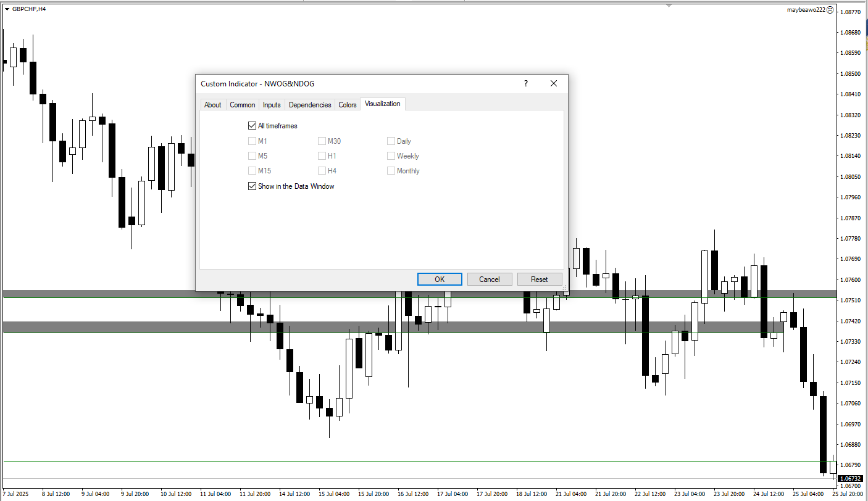This screenshot has width=868, height=501.
Task: Click the chart shift triangle marker at chart top
Action: tap(669, 6)
